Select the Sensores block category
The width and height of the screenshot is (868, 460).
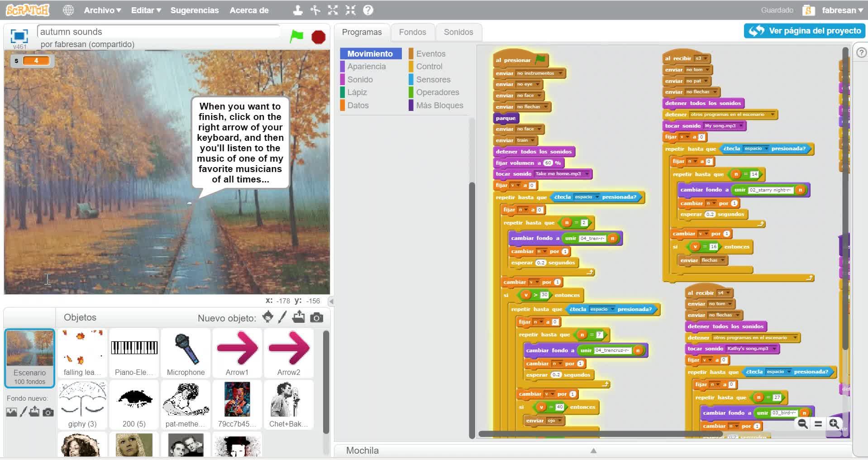(433, 80)
